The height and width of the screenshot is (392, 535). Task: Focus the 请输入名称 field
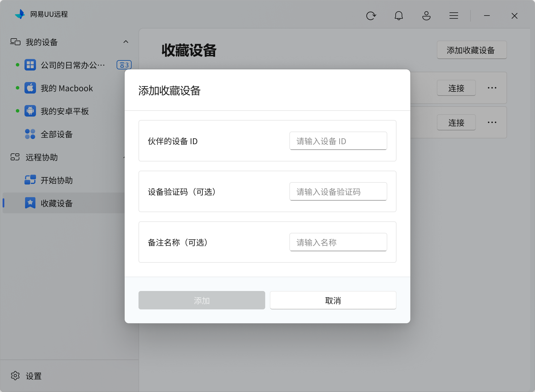point(338,242)
